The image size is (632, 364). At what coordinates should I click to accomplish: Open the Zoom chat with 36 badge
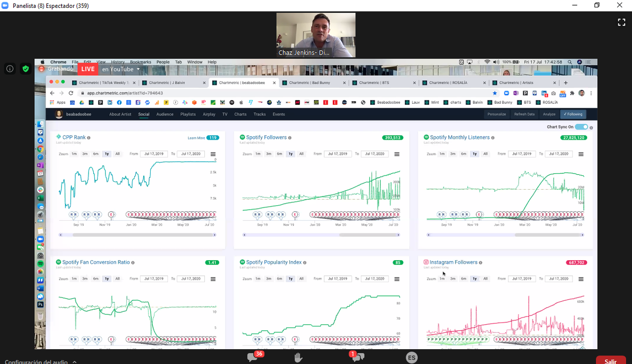tap(253, 357)
